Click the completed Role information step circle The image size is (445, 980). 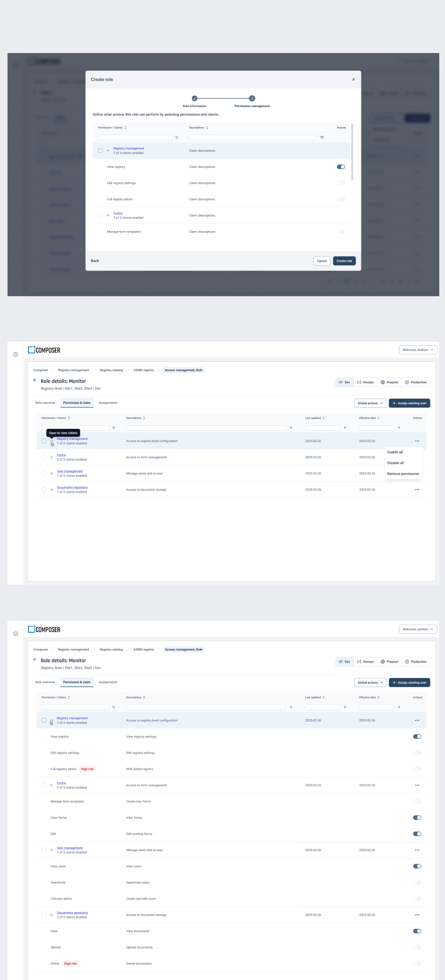tap(194, 98)
